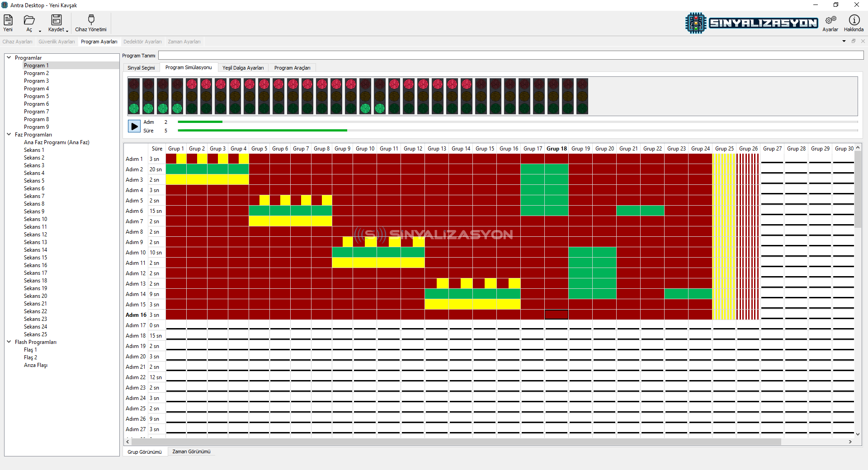
Task: Switch to Zaman Ayarları tab
Action: [x=184, y=42]
